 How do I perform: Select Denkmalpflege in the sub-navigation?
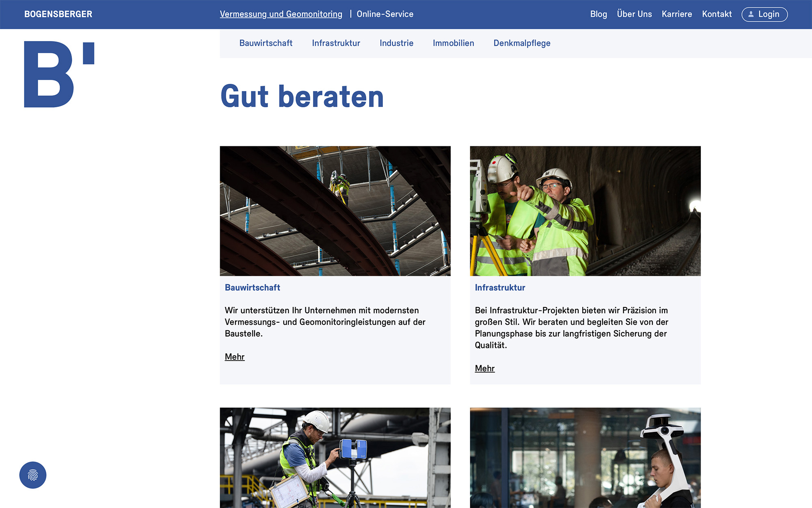tap(522, 43)
